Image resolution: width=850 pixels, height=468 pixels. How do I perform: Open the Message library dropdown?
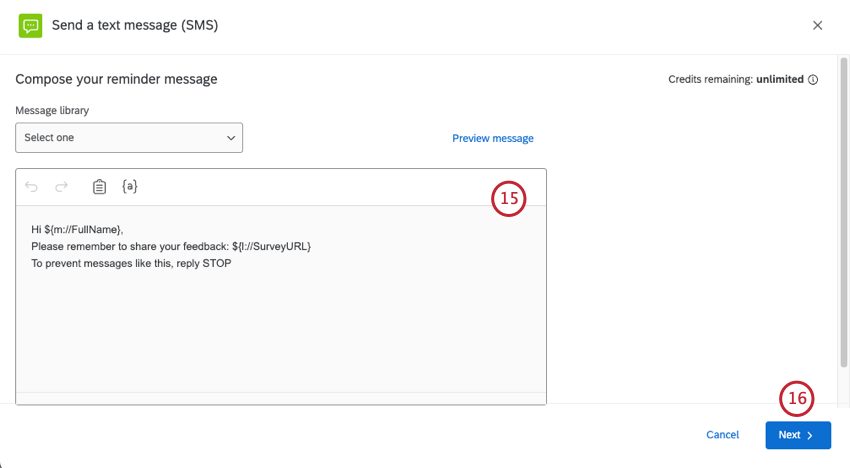[128, 138]
